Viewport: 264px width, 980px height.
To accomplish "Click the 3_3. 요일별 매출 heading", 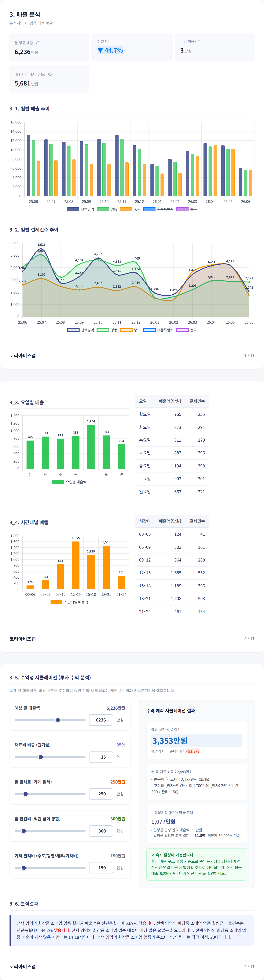I will click(27, 402).
